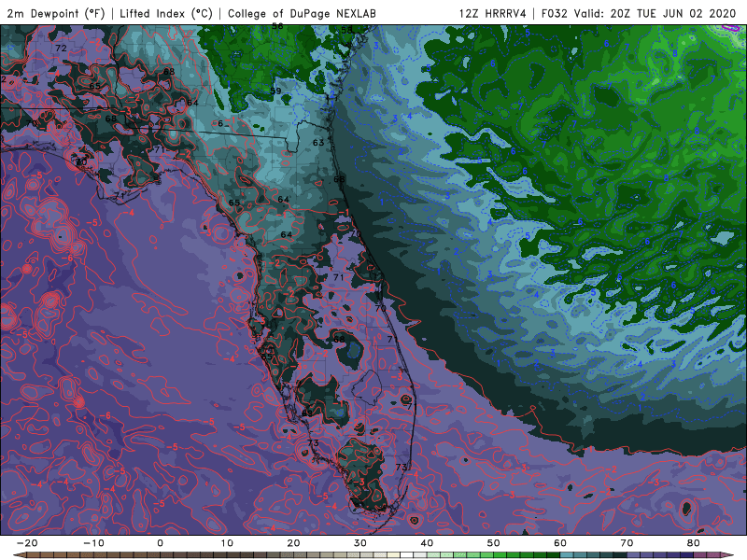Image resolution: width=747 pixels, height=560 pixels.
Task: Click the white colorbar segment left of 40
Action: (407, 555)
